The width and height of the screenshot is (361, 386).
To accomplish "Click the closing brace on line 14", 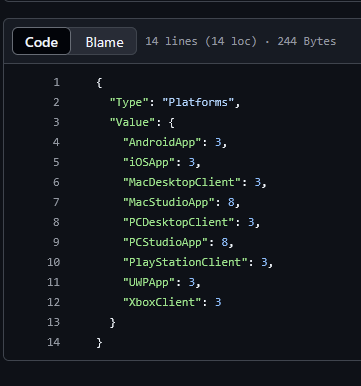I will pos(99,343).
